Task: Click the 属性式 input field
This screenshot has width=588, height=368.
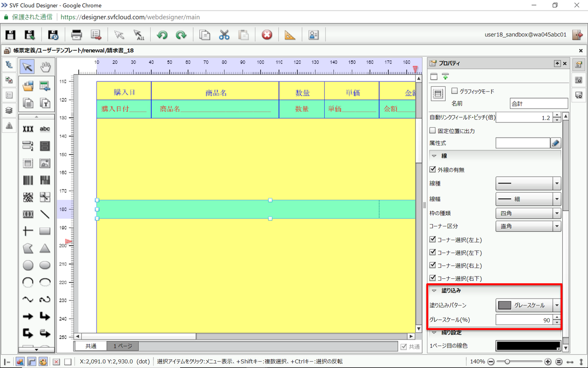Action: coord(523,143)
